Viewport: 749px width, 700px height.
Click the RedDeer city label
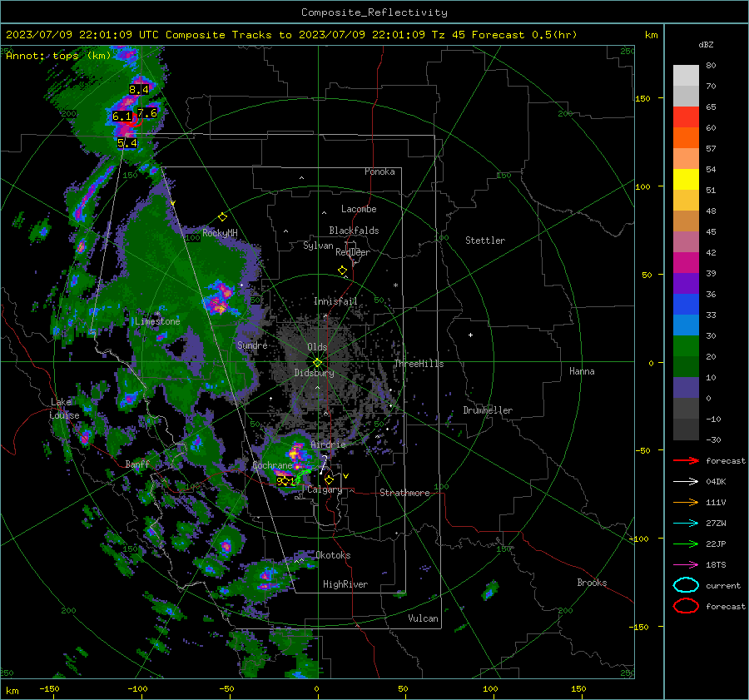tap(353, 252)
